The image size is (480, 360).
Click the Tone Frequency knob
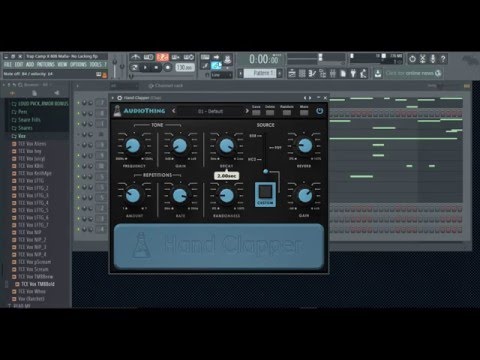coord(133,146)
